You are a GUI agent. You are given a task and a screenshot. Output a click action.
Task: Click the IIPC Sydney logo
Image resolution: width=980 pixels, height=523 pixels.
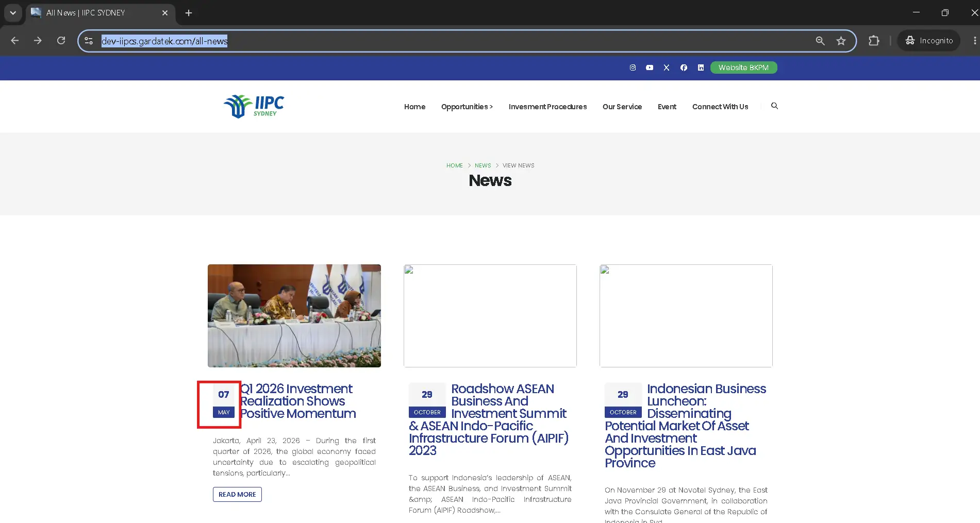point(254,107)
